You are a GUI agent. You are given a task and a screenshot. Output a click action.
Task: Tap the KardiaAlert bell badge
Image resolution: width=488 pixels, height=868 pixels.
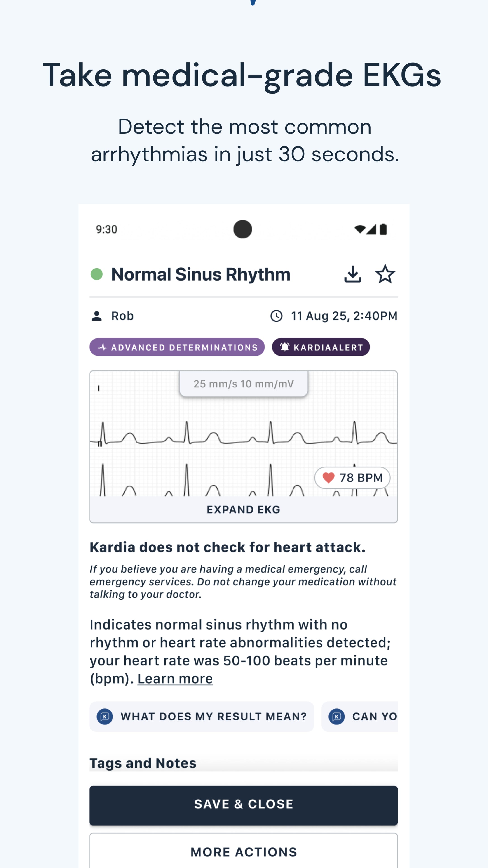click(321, 347)
